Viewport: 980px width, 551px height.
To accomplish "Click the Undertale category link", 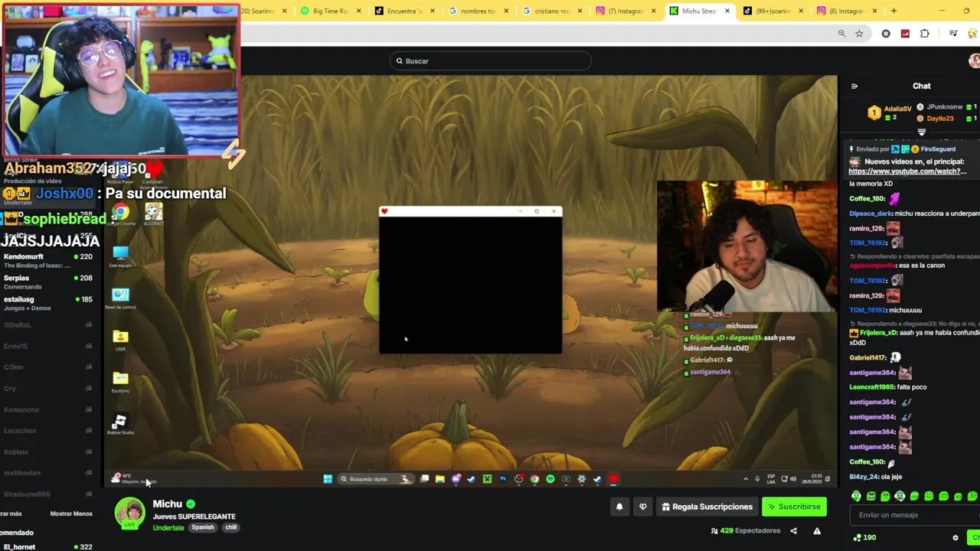I will 168,527.
